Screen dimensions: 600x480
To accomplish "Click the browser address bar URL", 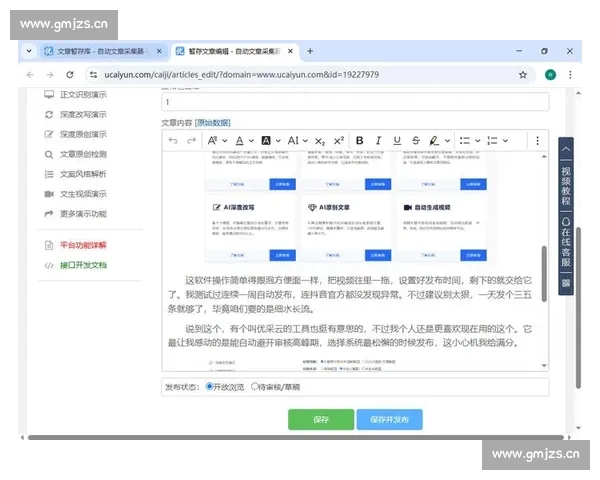I will [x=241, y=75].
